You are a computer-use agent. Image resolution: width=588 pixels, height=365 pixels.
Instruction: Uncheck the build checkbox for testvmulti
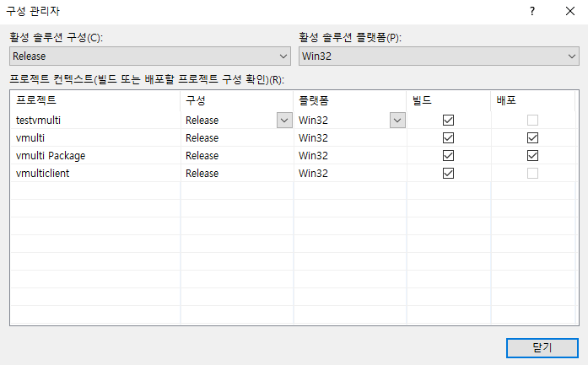pyautogui.click(x=449, y=120)
